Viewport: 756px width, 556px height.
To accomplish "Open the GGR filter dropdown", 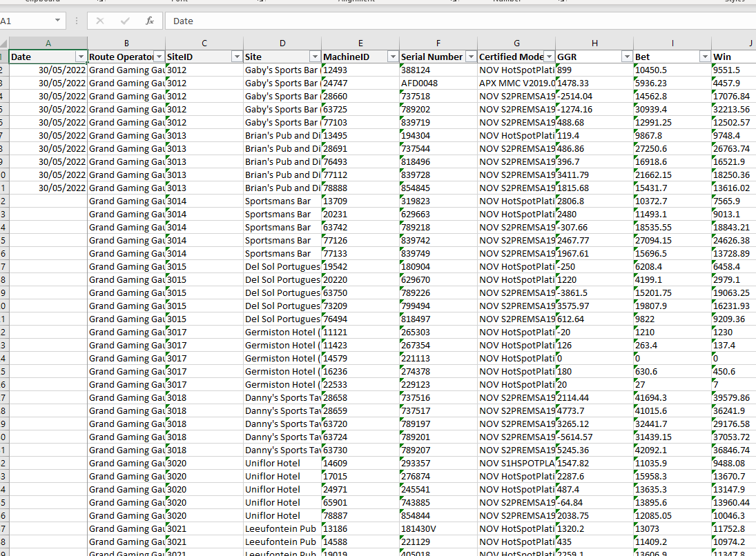I will pyautogui.click(x=628, y=57).
